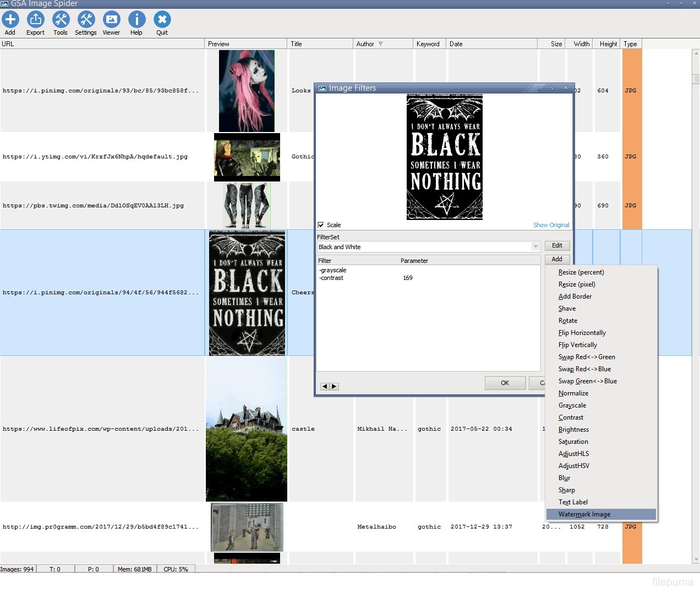The height and width of the screenshot is (594, 700).
Task: Expand the FilterSet dropdown
Action: click(535, 247)
